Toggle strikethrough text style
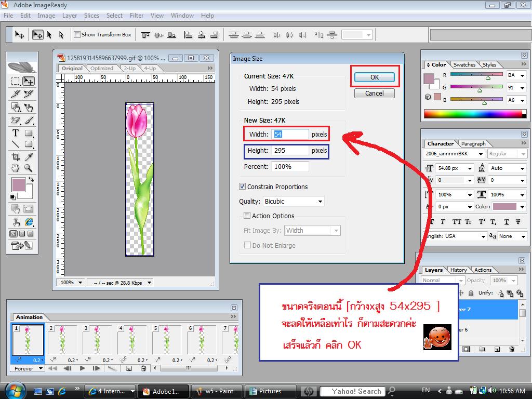This screenshot has height=399, width=532. click(x=518, y=222)
